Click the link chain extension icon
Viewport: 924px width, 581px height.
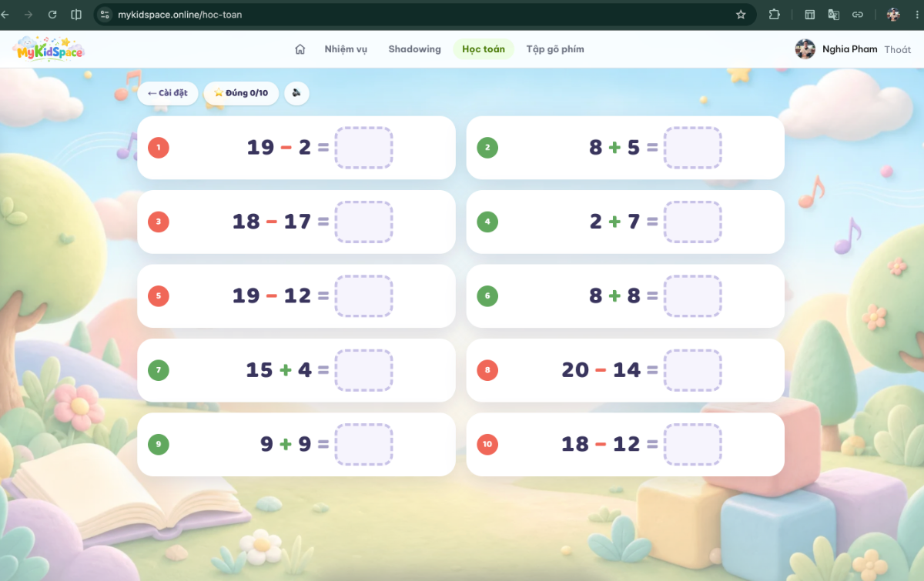pos(857,15)
